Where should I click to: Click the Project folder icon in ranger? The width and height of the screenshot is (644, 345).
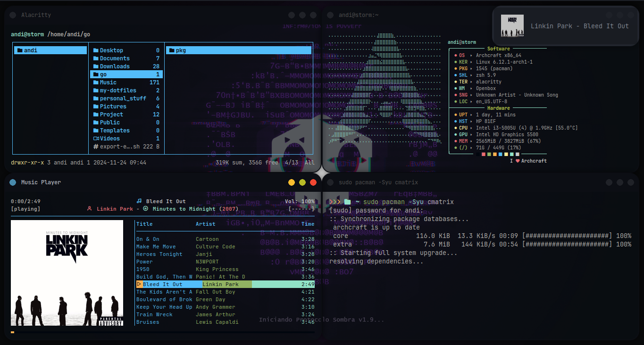[x=96, y=115]
